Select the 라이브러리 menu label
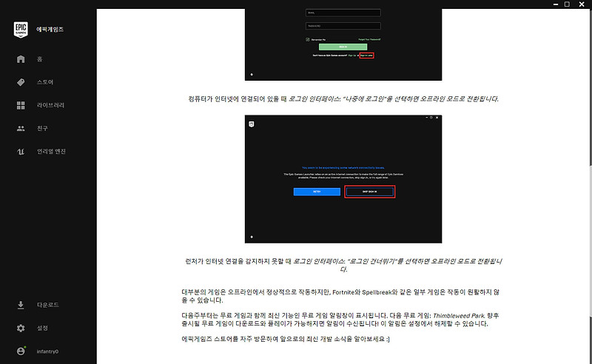The width and height of the screenshot is (592, 364). (50, 105)
